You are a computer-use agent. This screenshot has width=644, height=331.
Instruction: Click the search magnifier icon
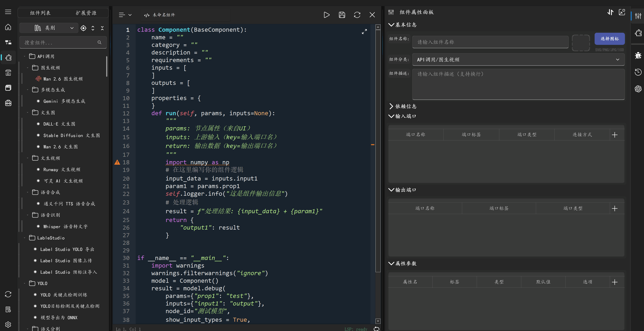coord(99,43)
